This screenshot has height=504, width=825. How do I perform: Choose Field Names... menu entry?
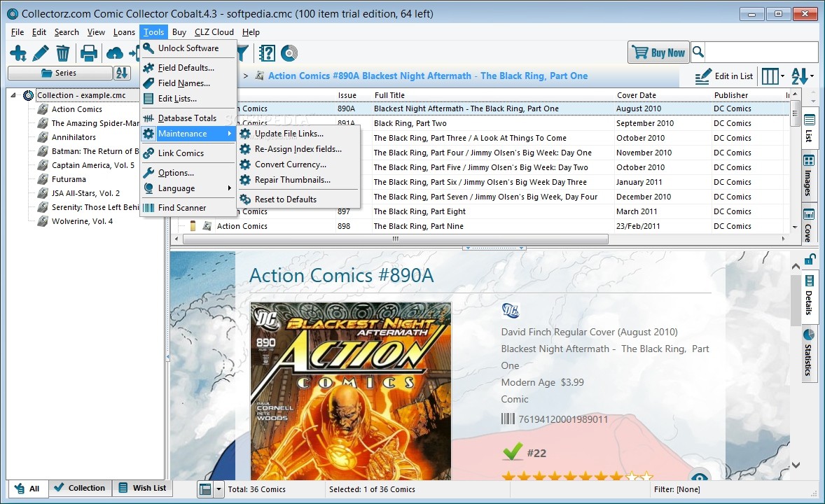188,83
